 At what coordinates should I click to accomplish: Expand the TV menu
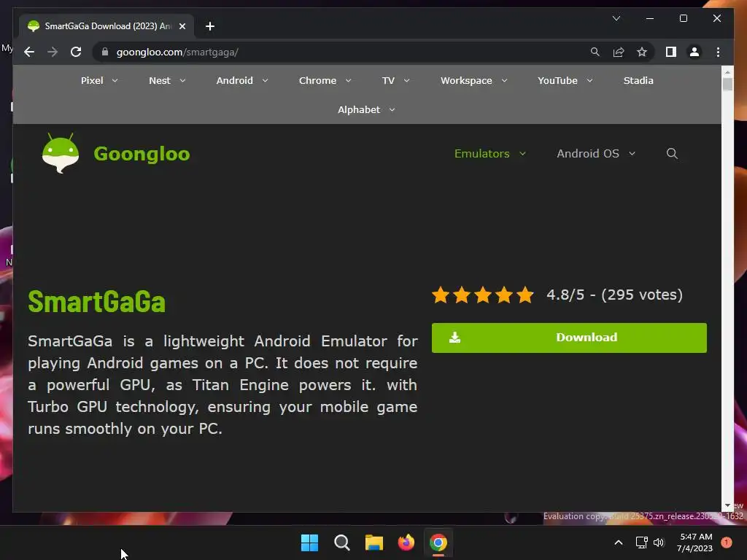[x=395, y=80]
